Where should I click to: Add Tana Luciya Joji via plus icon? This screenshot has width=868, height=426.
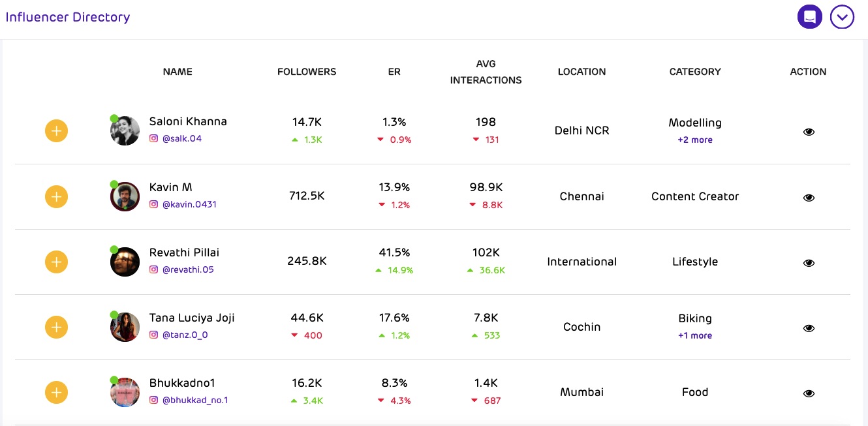(57, 327)
